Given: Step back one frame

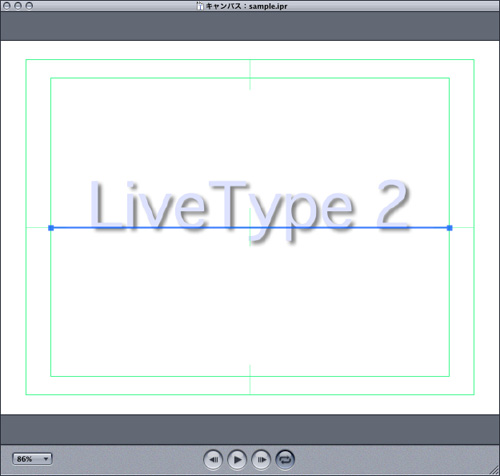Looking at the screenshot, I should pyautogui.click(x=213, y=460).
